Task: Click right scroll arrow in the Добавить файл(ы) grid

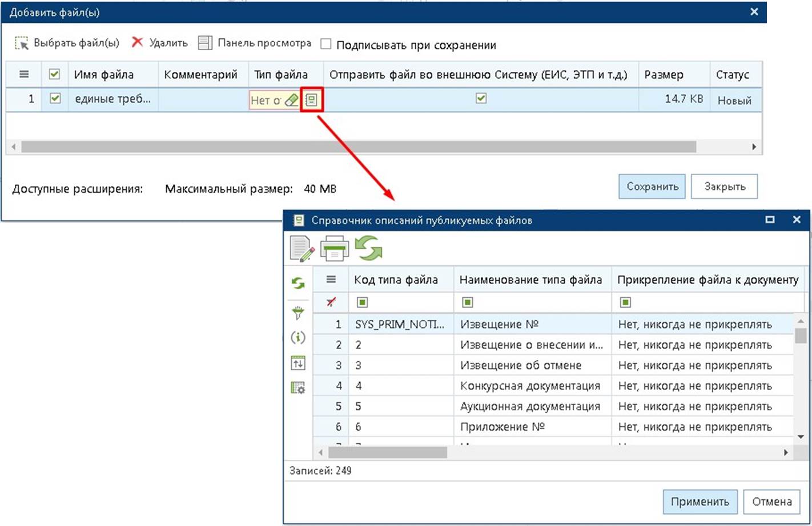Action: tap(754, 147)
